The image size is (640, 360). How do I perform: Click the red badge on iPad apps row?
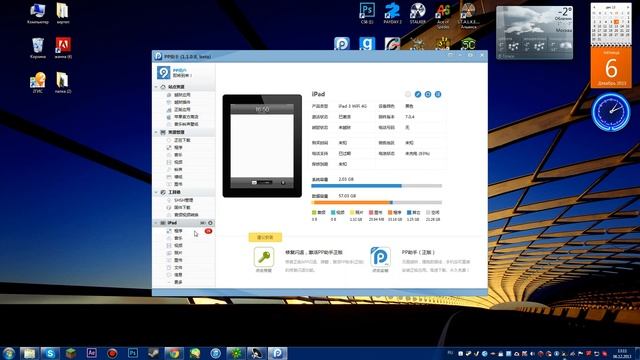pos(208,231)
